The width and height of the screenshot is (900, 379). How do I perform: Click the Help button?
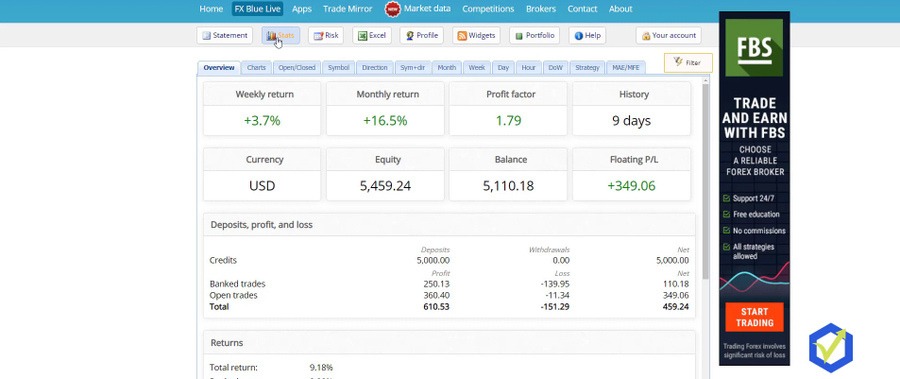point(587,36)
